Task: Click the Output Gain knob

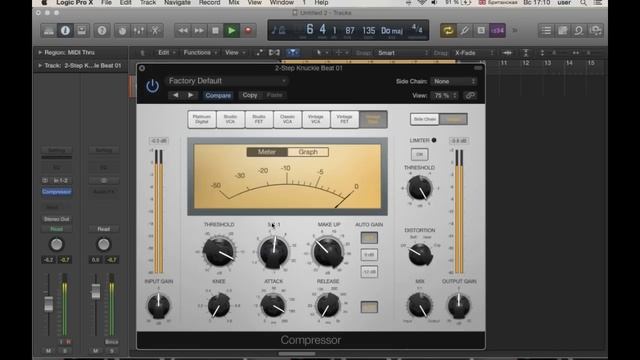Action: click(459, 306)
